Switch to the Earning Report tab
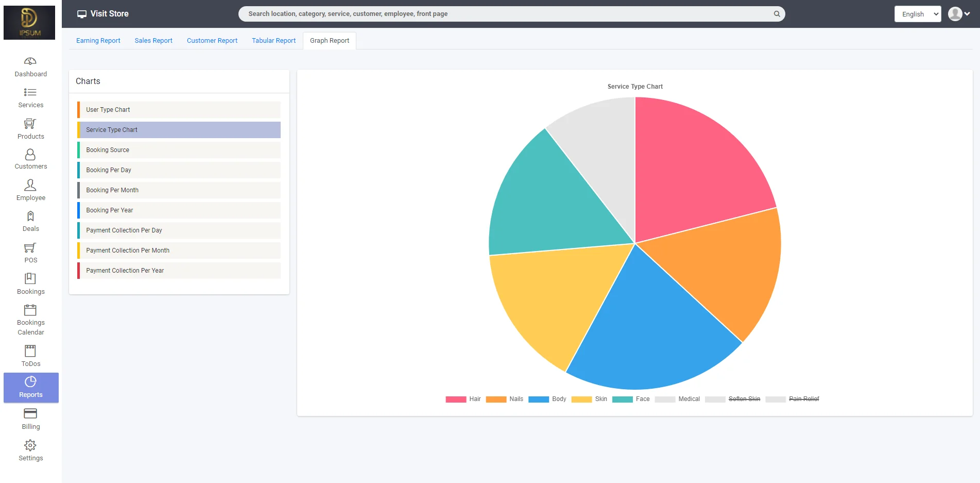Viewport: 980px width, 483px height. tap(98, 41)
